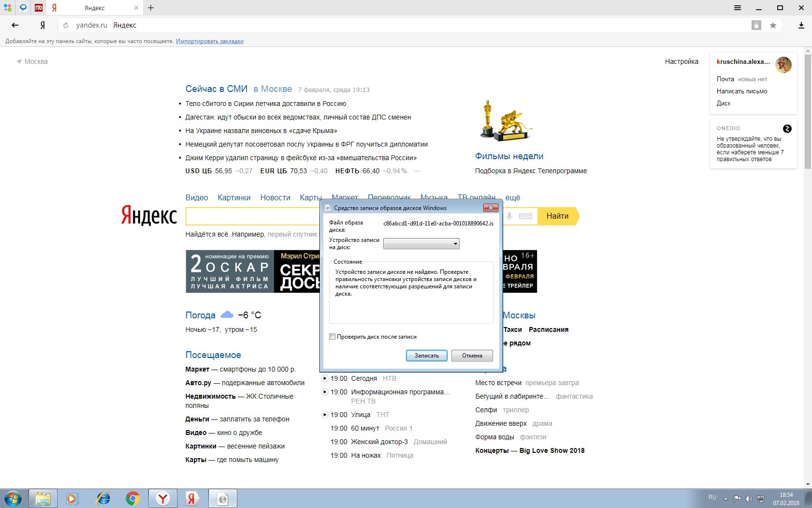Open the Расписания link

click(549, 329)
